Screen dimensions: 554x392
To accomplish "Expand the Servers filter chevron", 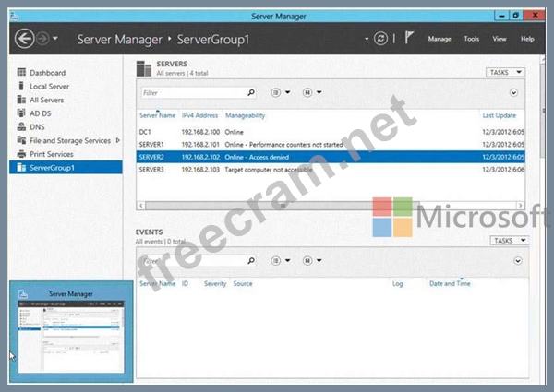I will (x=513, y=93).
